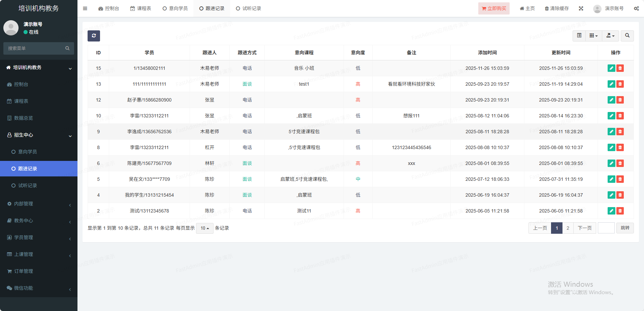Enter fullscreen mode from top bar
This screenshot has width=644, height=311.
[581, 8]
